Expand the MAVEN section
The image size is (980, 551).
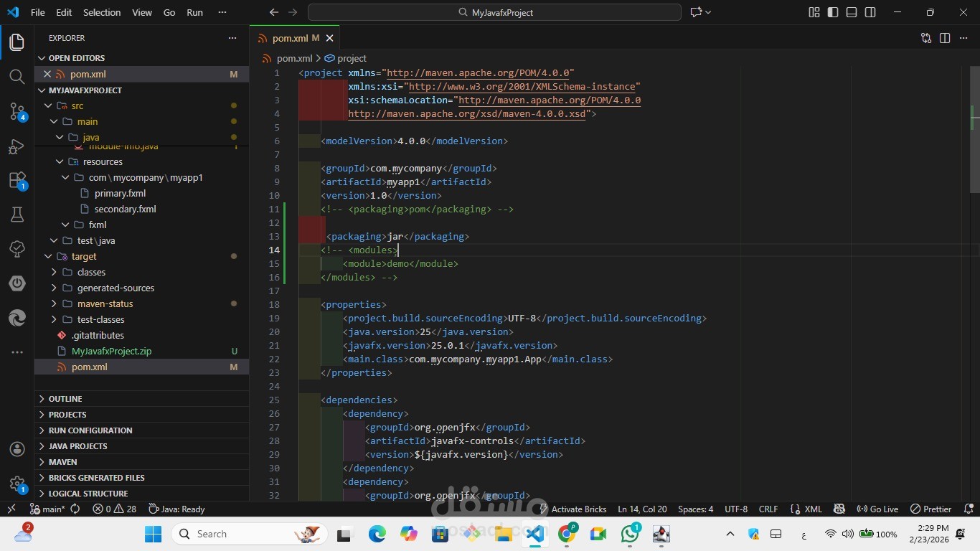pyautogui.click(x=63, y=462)
